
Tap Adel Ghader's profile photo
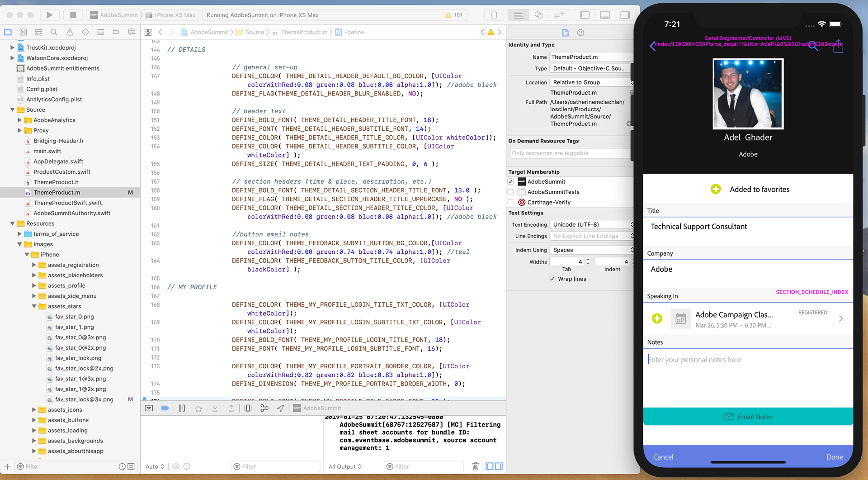(748, 94)
